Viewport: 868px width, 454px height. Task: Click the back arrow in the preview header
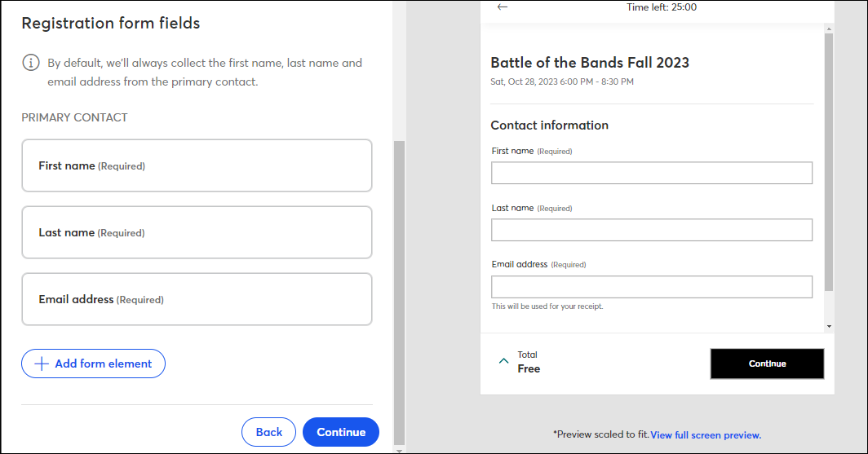click(x=502, y=7)
